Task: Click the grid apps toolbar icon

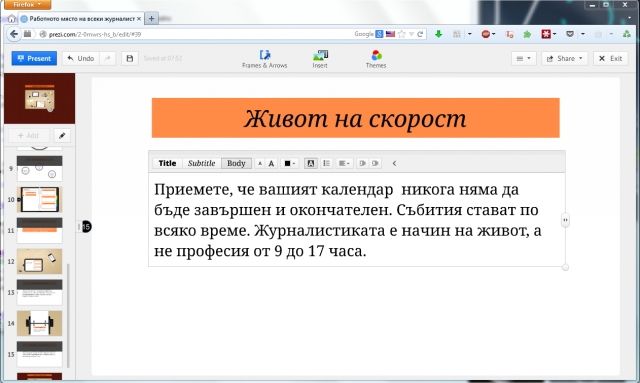Action: point(457,34)
